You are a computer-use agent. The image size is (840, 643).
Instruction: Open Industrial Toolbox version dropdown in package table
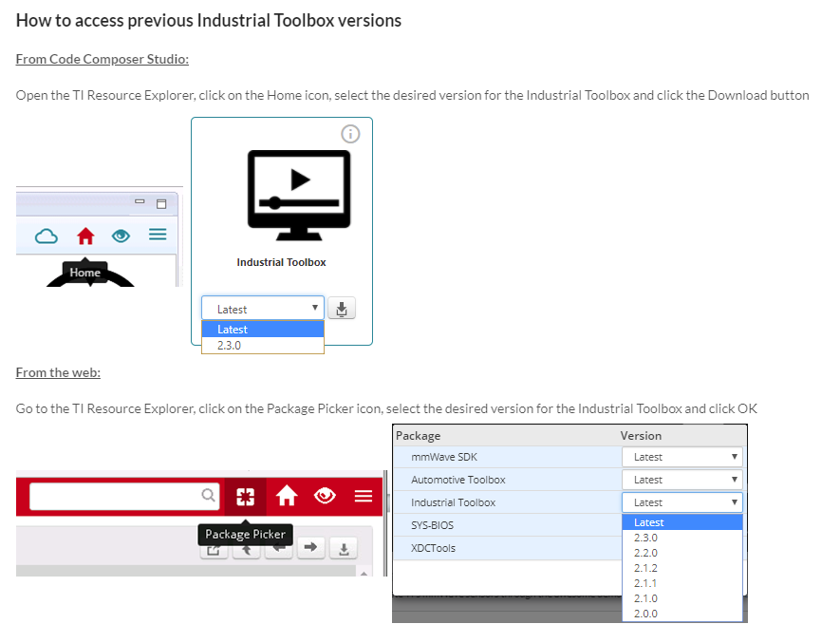(681, 502)
